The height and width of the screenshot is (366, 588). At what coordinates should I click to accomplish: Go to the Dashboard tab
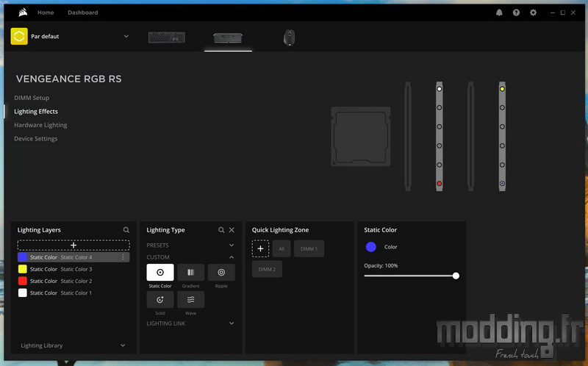(83, 12)
